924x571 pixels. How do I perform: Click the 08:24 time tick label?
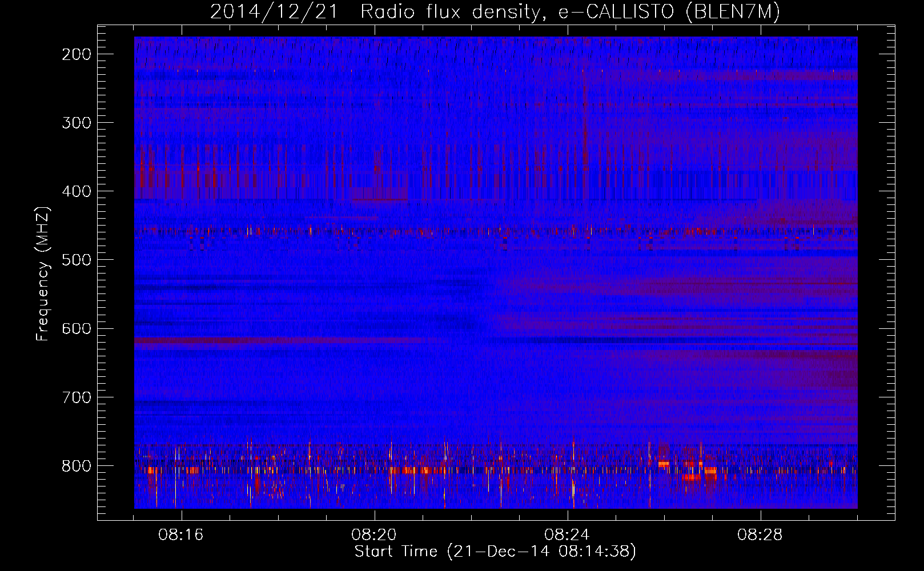567,535
